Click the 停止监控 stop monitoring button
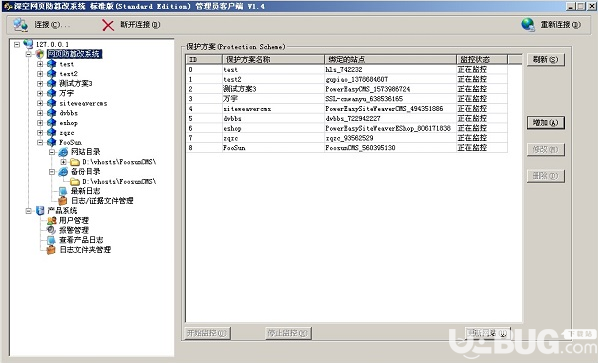 [288, 333]
